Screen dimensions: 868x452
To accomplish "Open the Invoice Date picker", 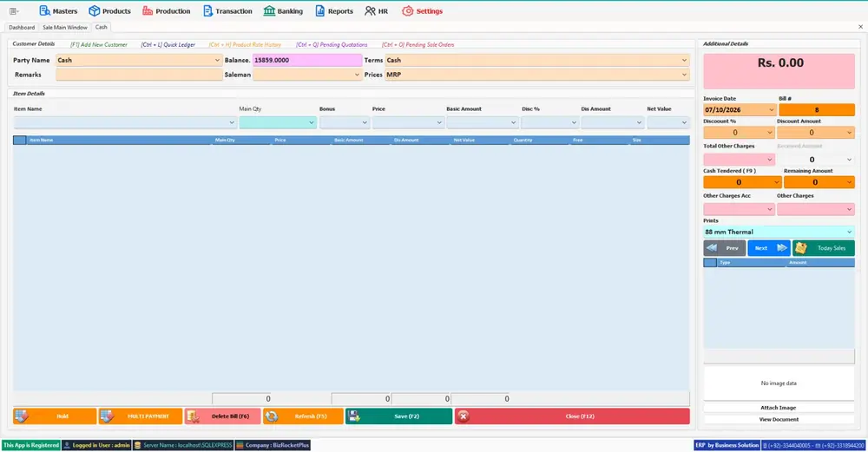I will pos(771,110).
